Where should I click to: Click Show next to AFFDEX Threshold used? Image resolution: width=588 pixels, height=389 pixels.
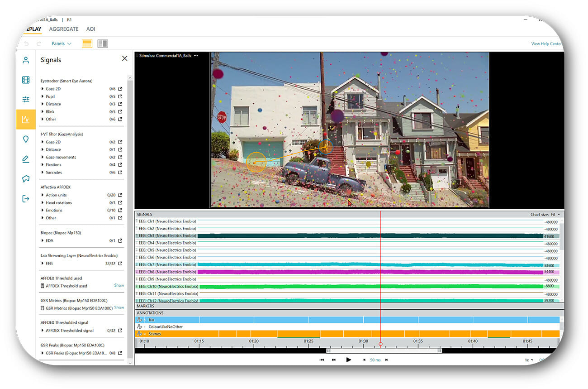click(119, 285)
